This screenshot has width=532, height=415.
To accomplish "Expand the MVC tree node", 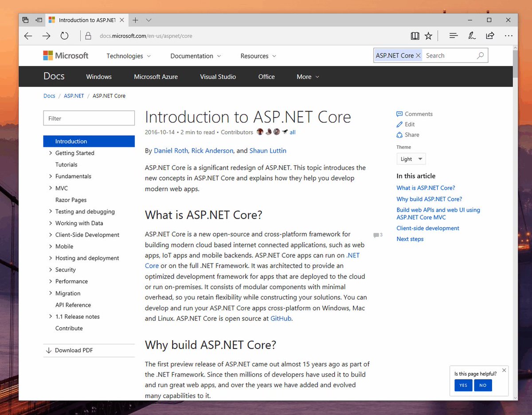I will (x=51, y=188).
